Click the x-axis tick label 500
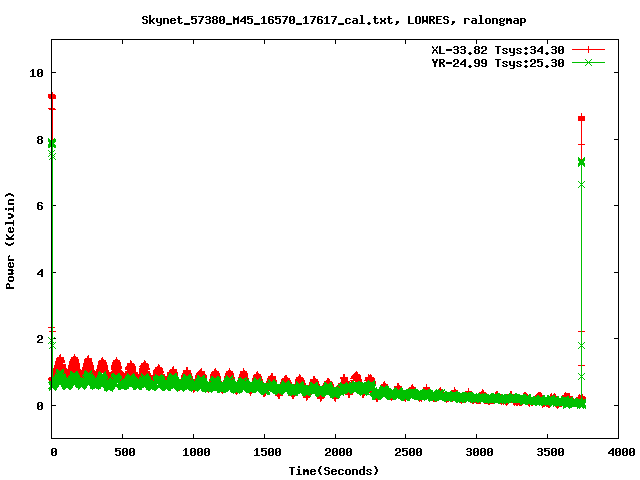The image size is (640, 480). (125, 452)
